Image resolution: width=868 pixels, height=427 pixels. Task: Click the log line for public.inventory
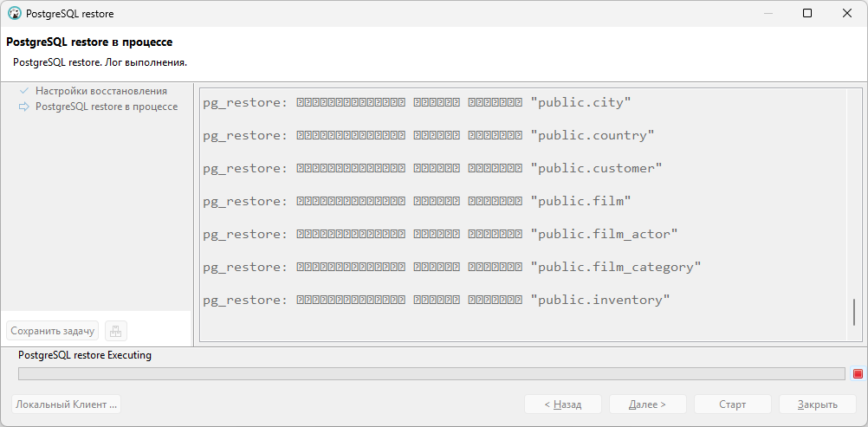click(x=437, y=301)
